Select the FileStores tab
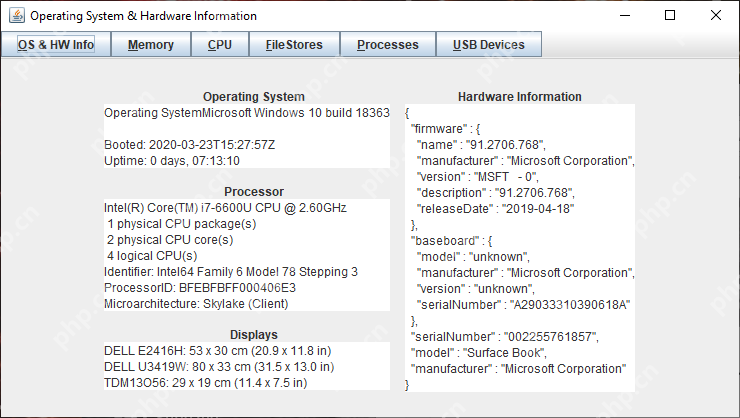Image resolution: width=740 pixels, height=418 pixels. pyautogui.click(x=294, y=44)
